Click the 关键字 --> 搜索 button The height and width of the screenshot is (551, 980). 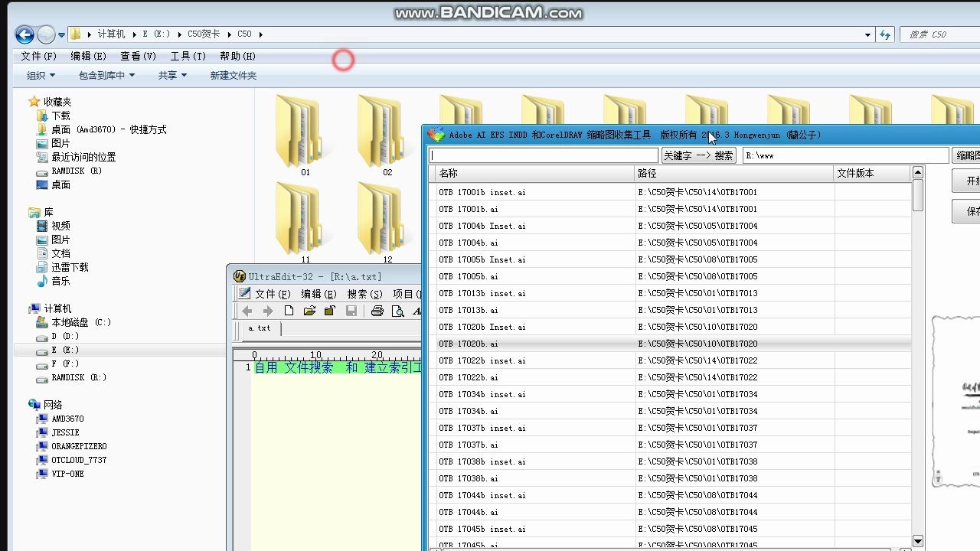click(698, 155)
